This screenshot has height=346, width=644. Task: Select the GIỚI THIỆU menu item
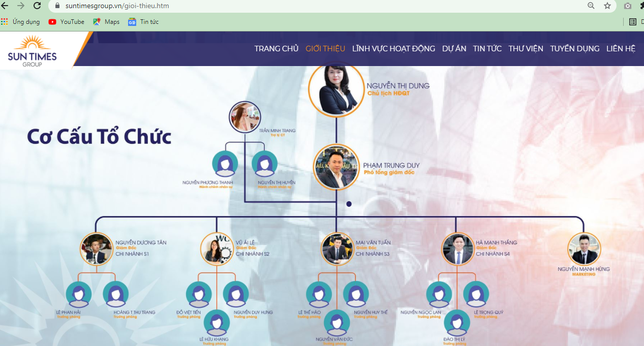pos(325,49)
